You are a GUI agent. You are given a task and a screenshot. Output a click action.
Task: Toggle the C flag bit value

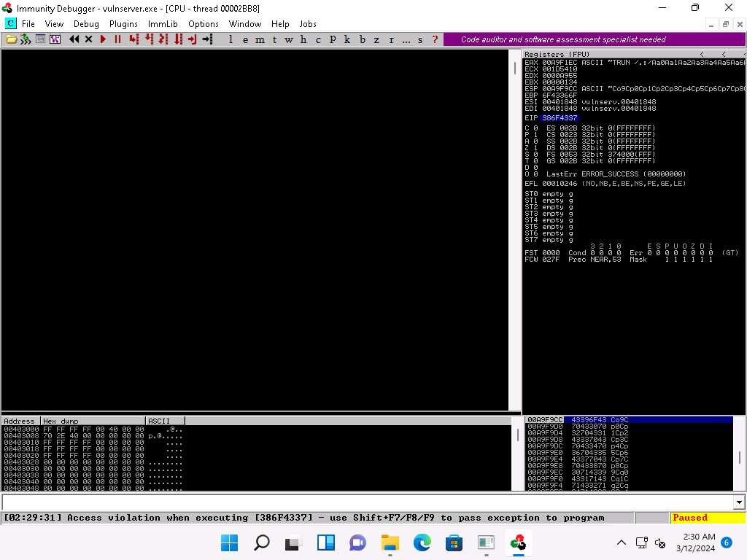[535, 128]
